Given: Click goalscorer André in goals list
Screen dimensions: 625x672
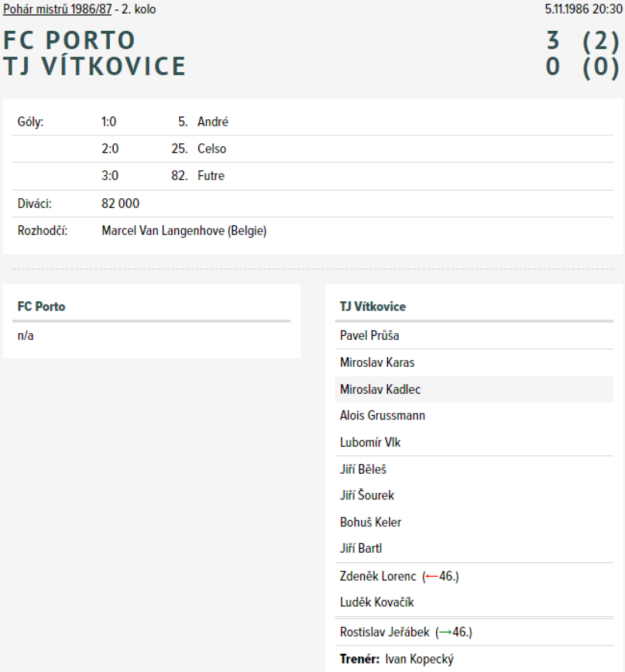Looking at the screenshot, I should pos(213,122).
